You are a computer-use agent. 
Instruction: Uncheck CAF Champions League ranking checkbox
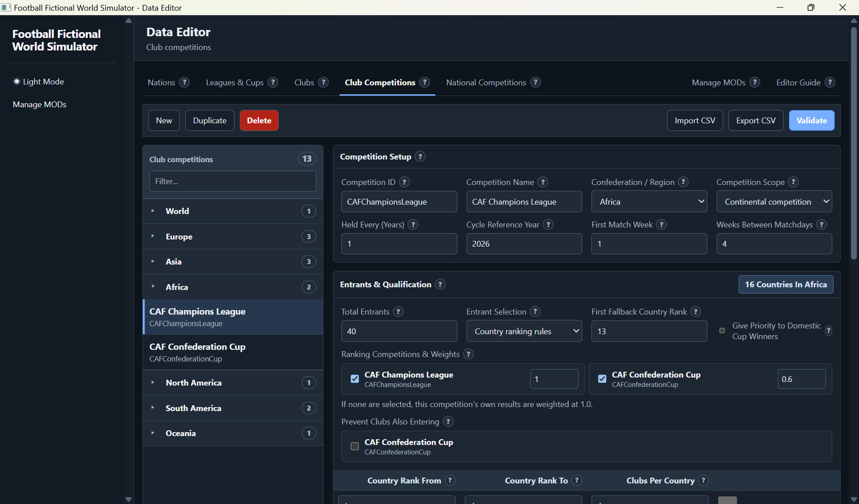355,379
